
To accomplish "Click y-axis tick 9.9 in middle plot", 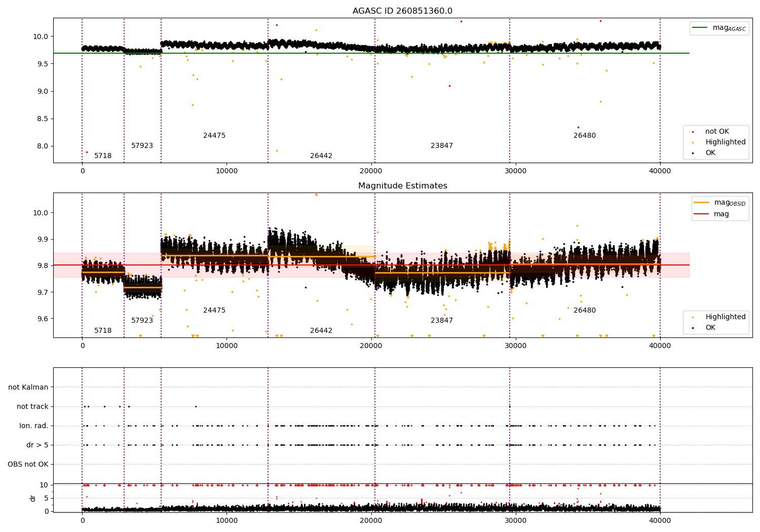I will click(x=43, y=239).
